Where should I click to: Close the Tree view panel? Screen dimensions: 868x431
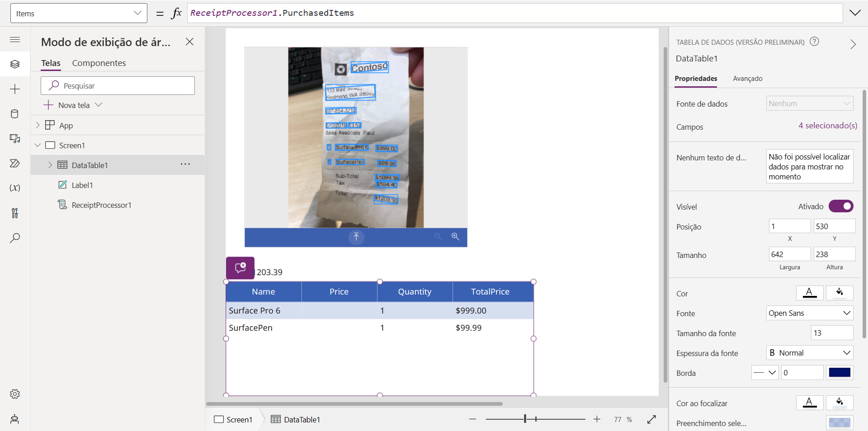tap(189, 42)
